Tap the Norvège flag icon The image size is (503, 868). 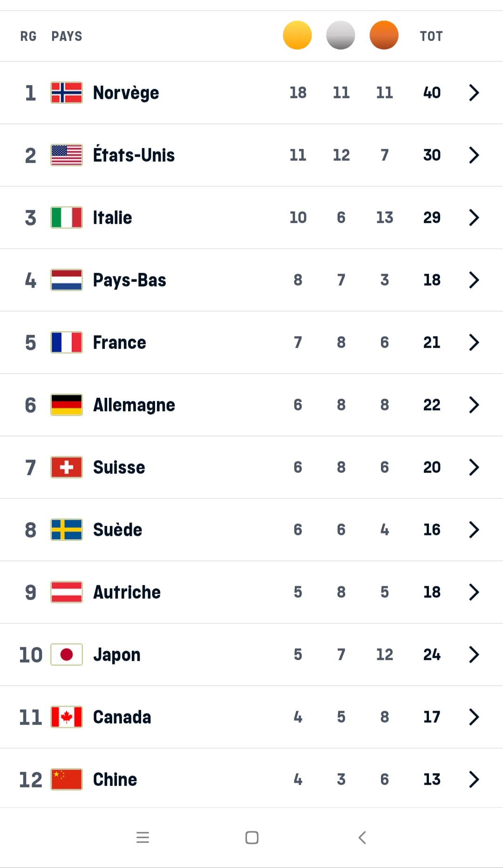[67, 93]
